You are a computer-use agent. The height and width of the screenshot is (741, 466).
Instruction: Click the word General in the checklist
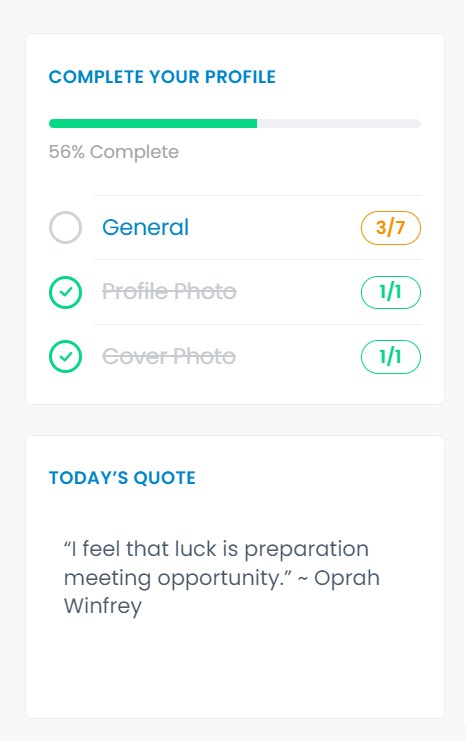pyautogui.click(x=146, y=227)
